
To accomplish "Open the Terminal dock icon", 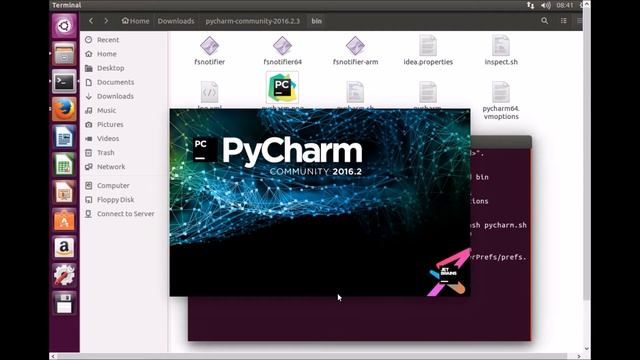I will coord(64,81).
